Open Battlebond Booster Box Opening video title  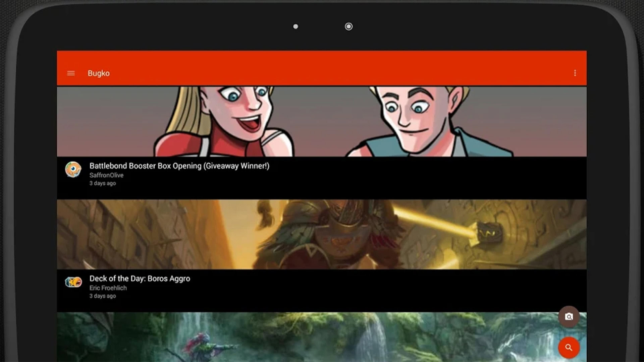(179, 166)
